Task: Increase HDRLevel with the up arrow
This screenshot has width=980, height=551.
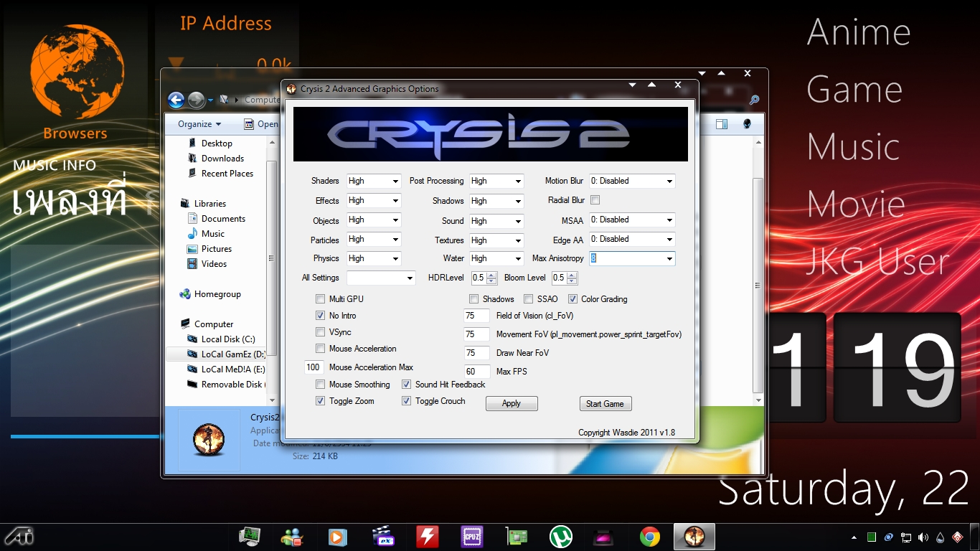Action: tap(491, 275)
